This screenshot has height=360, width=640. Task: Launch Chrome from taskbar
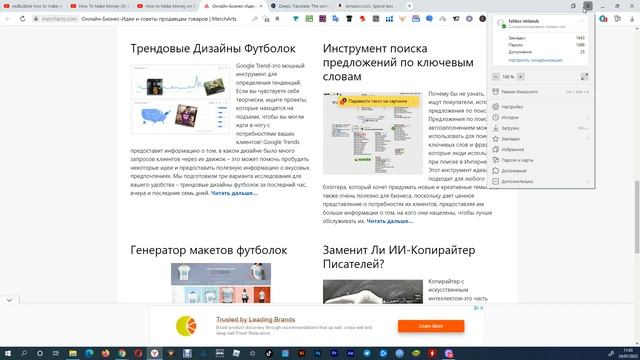point(122,353)
